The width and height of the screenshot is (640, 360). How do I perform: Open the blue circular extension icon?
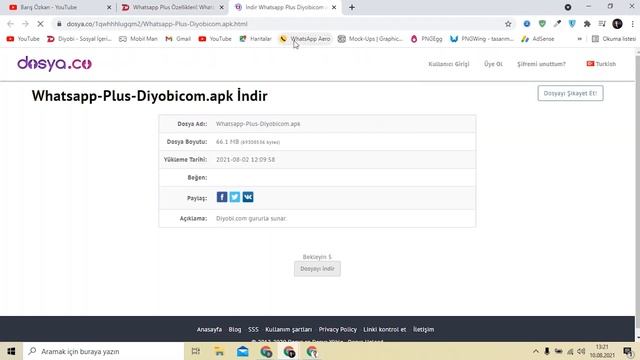527,24
